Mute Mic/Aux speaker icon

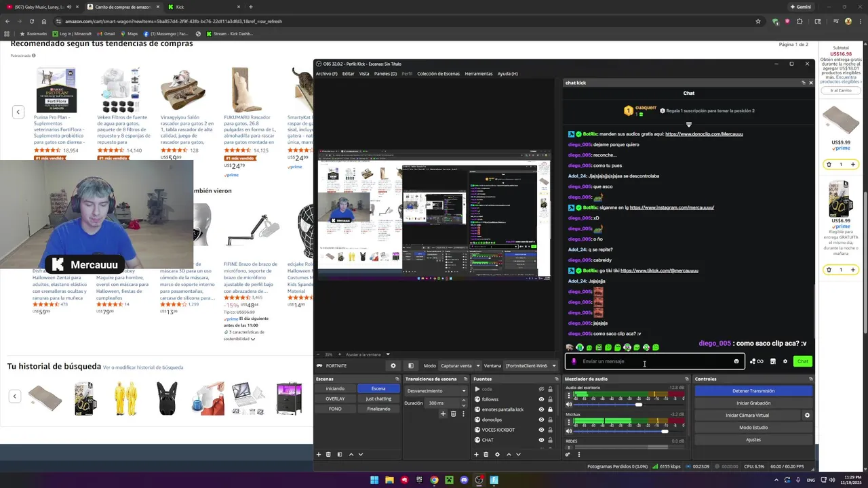pyautogui.click(x=569, y=431)
